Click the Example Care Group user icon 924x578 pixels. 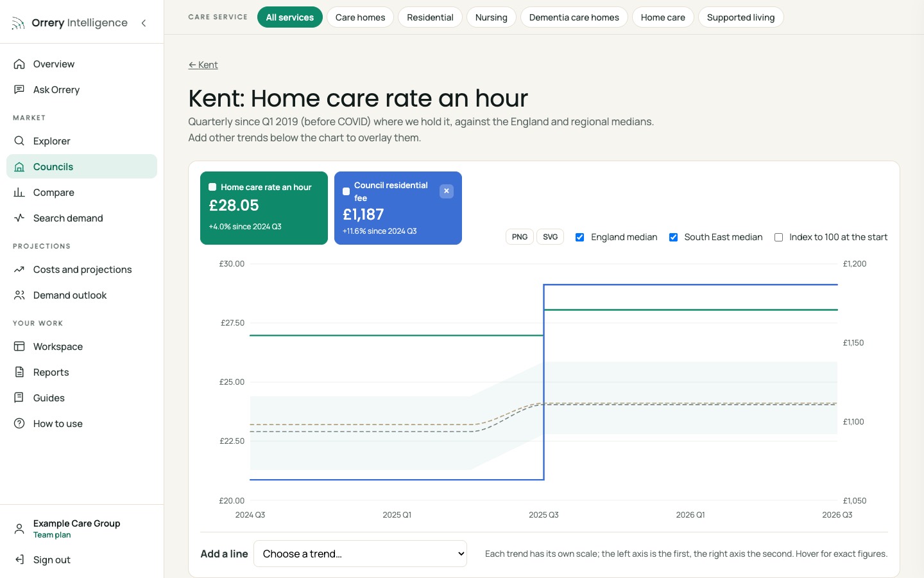click(x=19, y=529)
